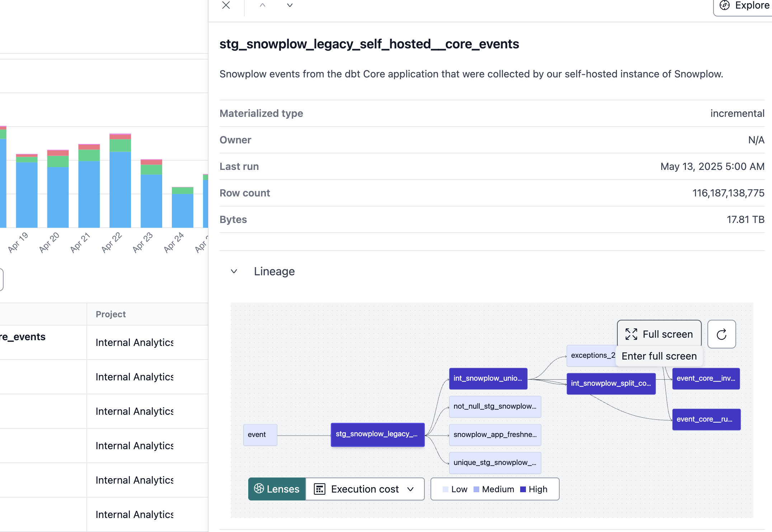Image resolution: width=772 pixels, height=532 pixels.
Task: Click the compass icon on the Explore button
Action: [724, 5]
